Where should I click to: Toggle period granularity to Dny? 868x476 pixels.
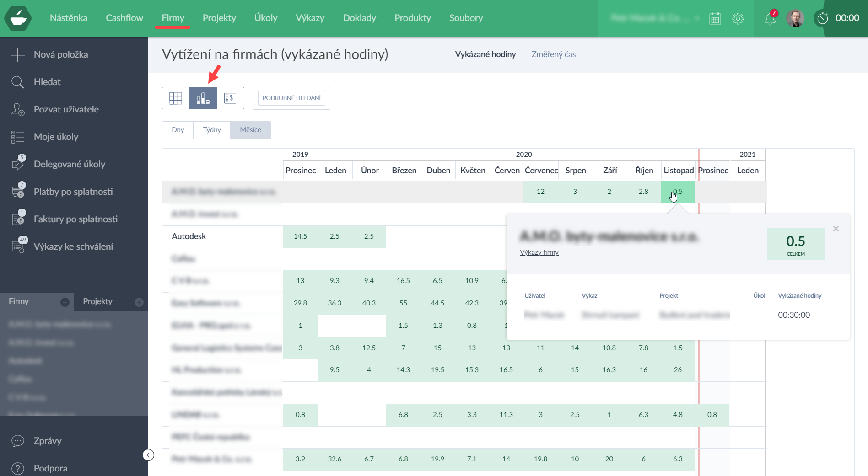pos(178,130)
